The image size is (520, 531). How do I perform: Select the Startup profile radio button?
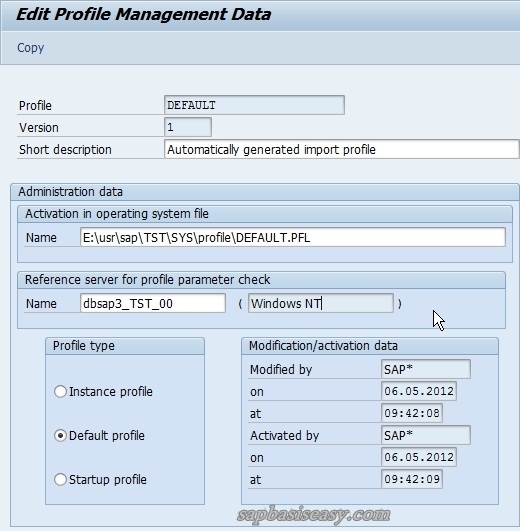pos(60,480)
